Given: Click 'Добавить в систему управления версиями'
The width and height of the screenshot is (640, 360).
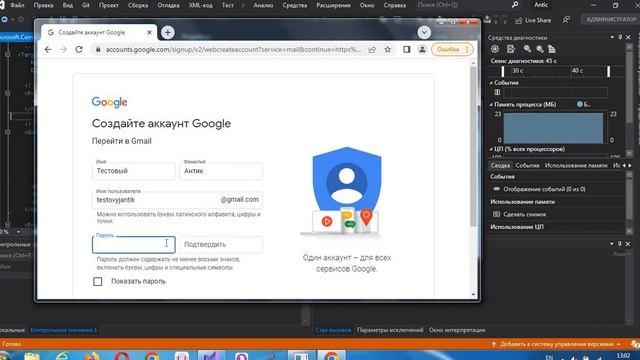Looking at the screenshot, I should [x=557, y=344].
